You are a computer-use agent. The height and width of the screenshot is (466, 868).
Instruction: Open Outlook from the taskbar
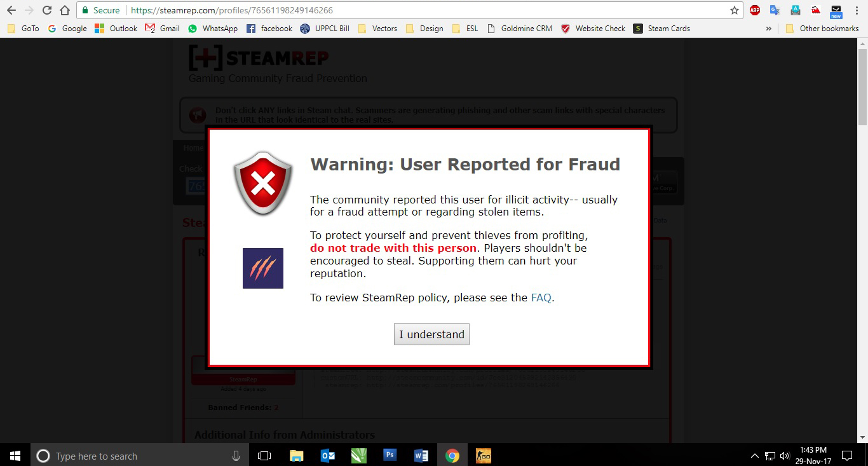327,455
